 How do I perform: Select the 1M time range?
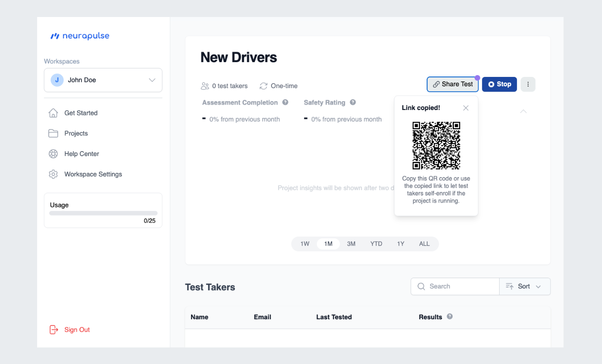tap(328, 244)
